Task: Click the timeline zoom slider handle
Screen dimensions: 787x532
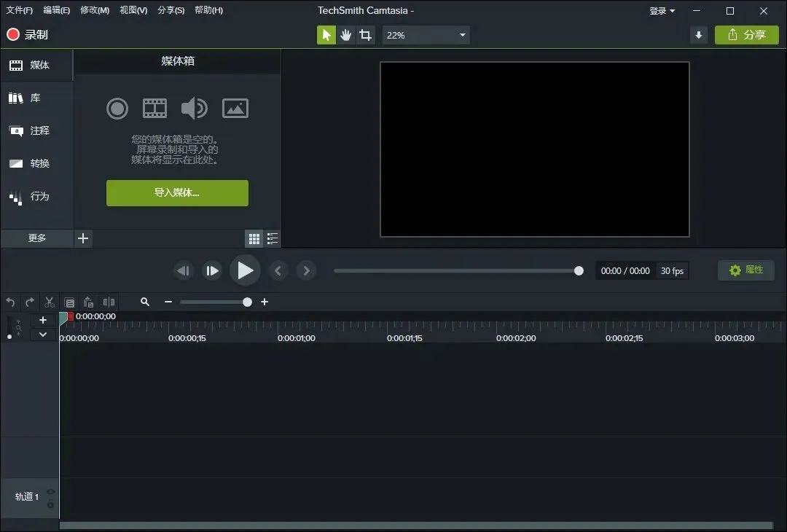Action: point(247,302)
